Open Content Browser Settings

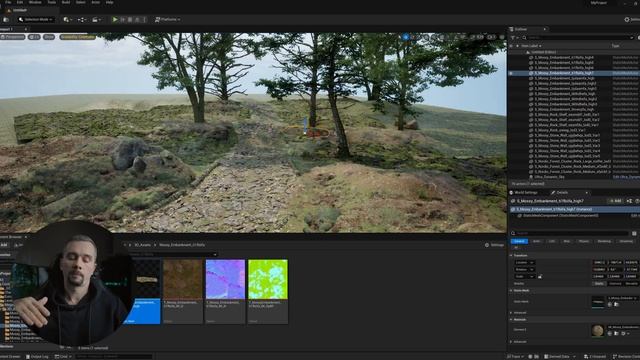[x=494, y=245]
